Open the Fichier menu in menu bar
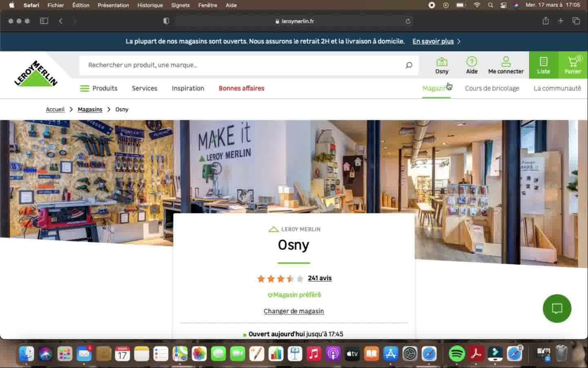 (x=56, y=5)
